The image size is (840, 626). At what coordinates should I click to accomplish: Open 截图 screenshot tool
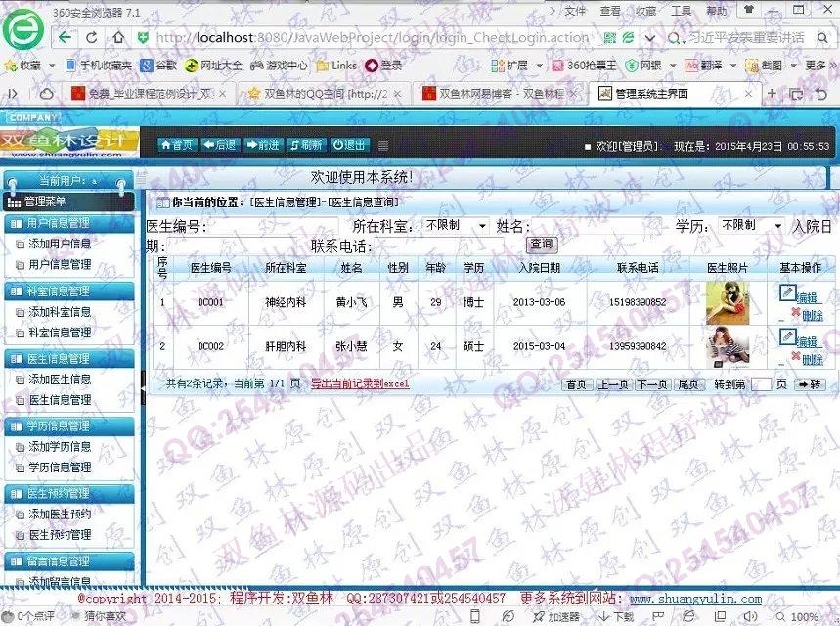pyautogui.click(x=765, y=66)
